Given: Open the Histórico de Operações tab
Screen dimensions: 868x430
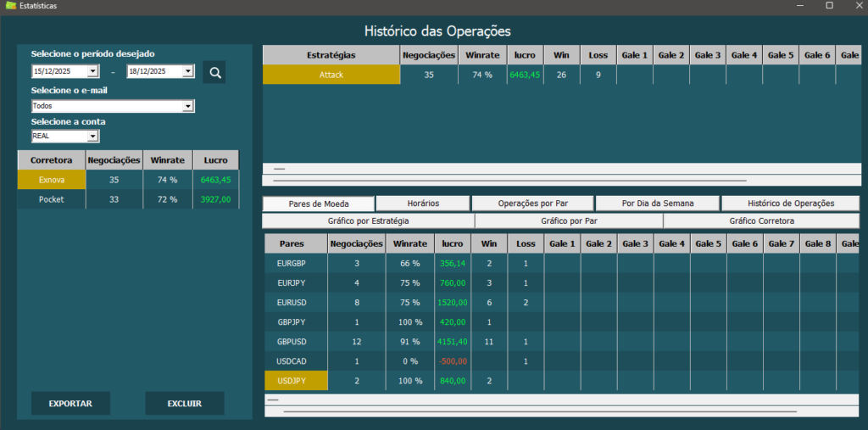Looking at the screenshot, I should pyautogui.click(x=790, y=204).
